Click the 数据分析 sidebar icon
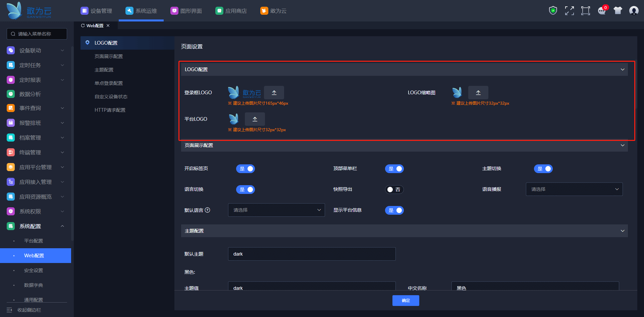 click(x=11, y=94)
